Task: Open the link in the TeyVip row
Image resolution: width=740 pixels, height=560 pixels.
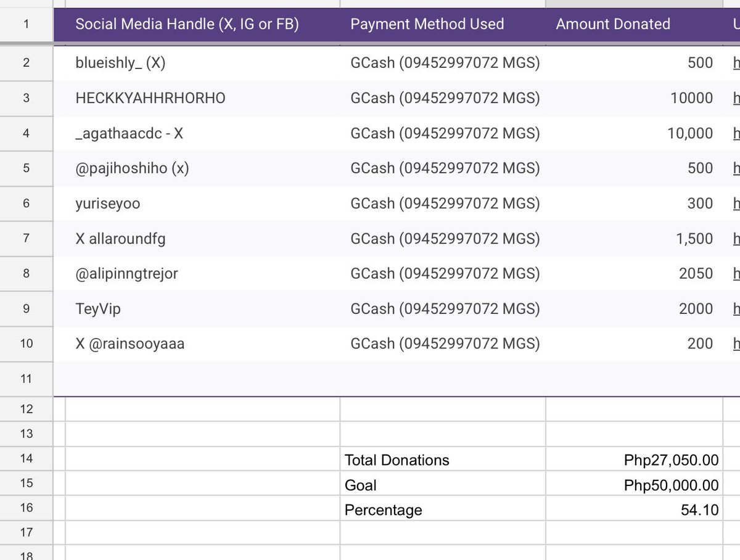Action: pos(736,308)
